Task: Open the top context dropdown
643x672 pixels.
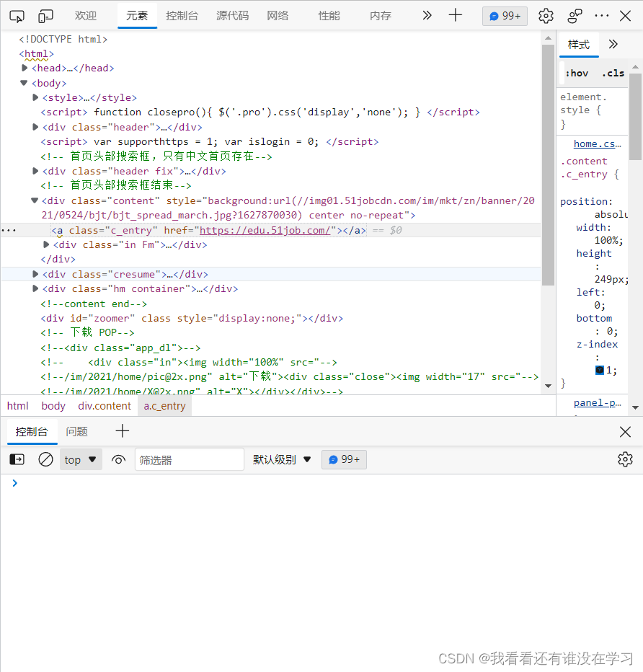Action: point(81,459)
